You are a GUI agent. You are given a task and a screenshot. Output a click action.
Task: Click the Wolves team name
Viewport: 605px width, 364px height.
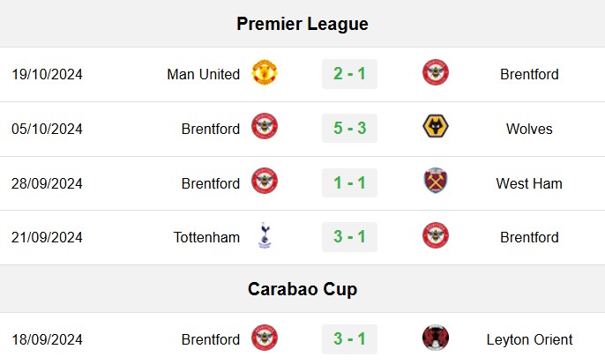tap(529, 129)
